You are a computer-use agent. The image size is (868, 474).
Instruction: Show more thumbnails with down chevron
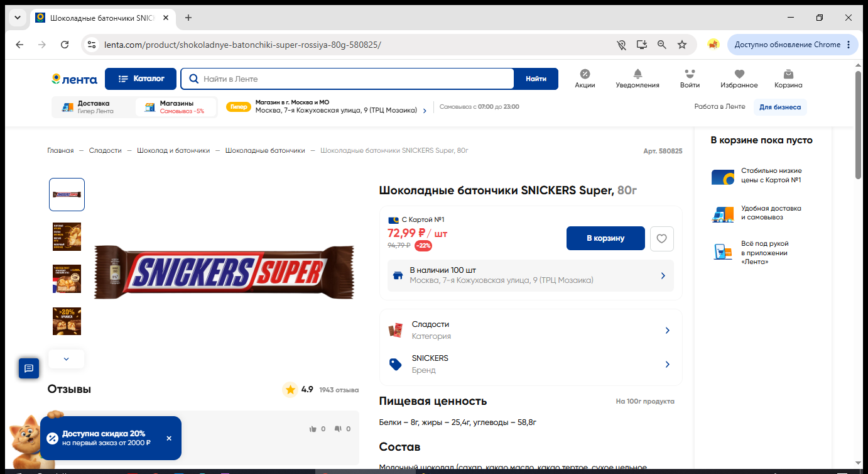(66, 359)
